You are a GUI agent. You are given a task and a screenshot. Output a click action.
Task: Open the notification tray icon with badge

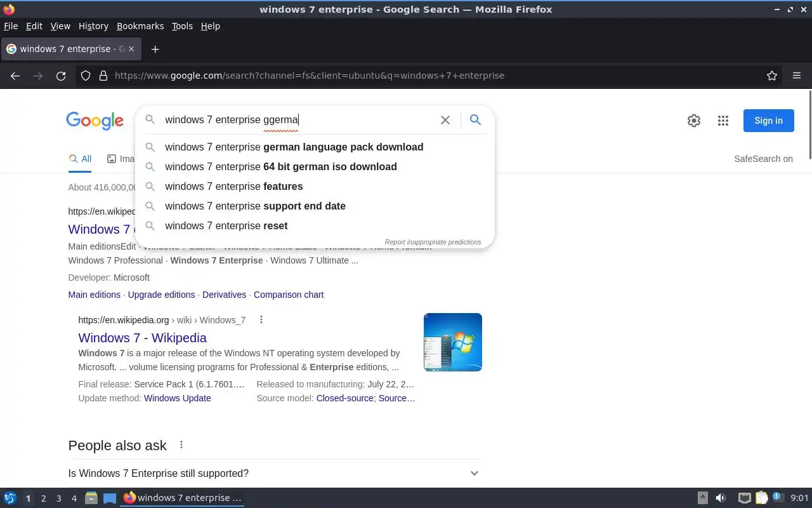pyautogui.click(x=778, y=498)
